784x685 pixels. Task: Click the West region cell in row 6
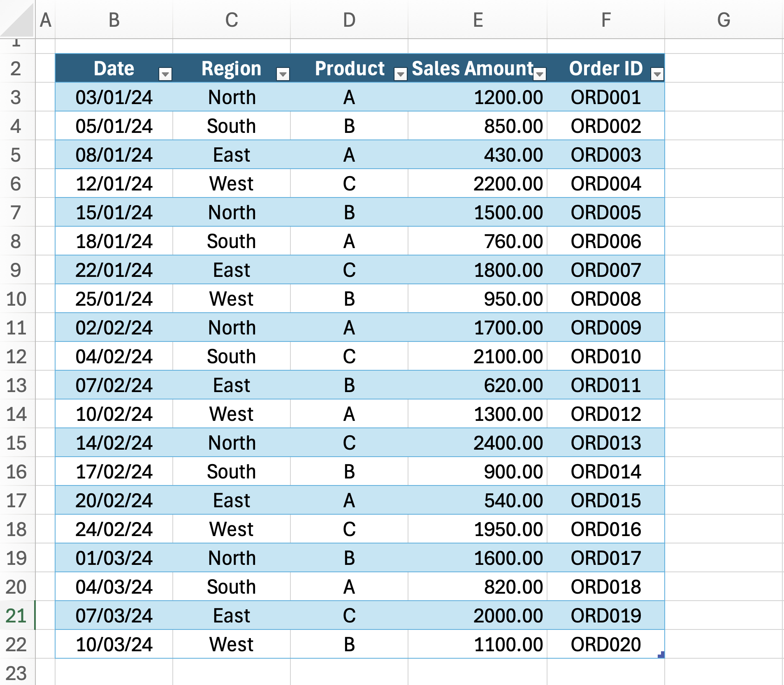232,183
